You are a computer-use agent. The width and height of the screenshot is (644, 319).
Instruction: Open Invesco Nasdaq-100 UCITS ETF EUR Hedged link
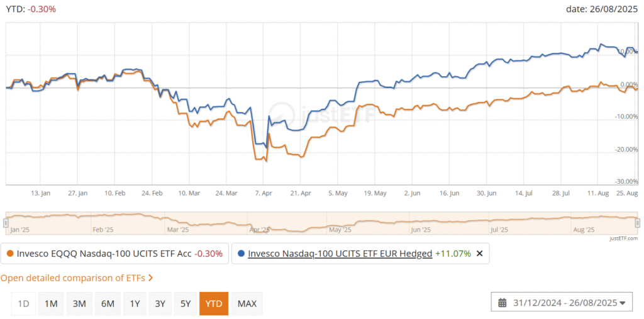click(340, 254)
